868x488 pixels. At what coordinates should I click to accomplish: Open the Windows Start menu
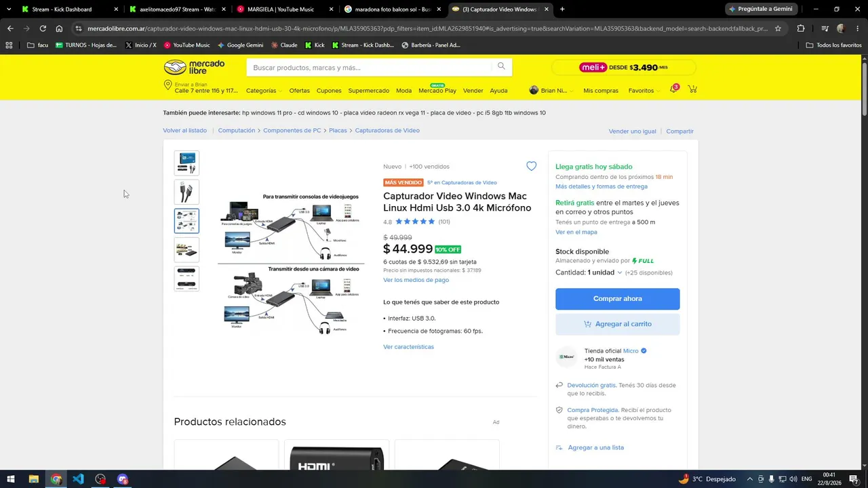pos(11,479)
